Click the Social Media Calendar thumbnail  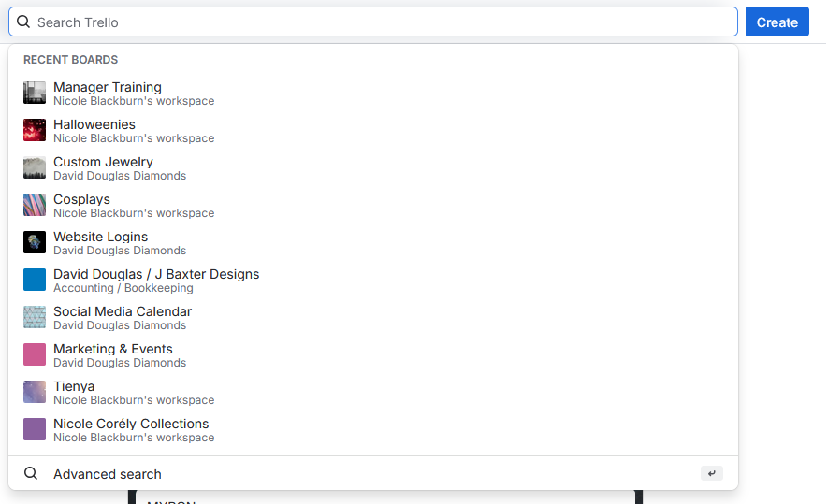pyautogui.click(x=35, y=317)
